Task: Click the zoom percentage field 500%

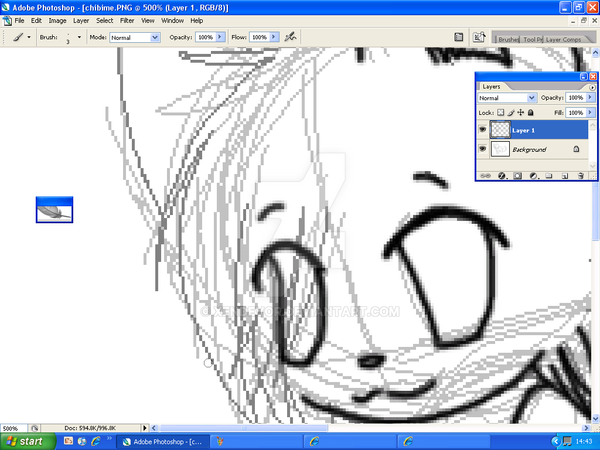Action: coord(13,428)
